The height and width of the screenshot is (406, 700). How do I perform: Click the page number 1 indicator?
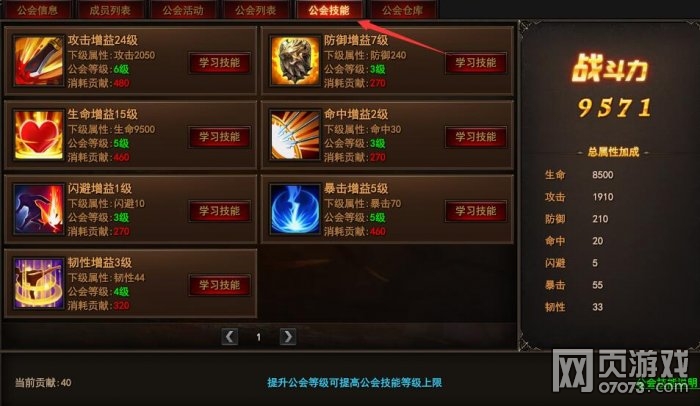[258, 337]
